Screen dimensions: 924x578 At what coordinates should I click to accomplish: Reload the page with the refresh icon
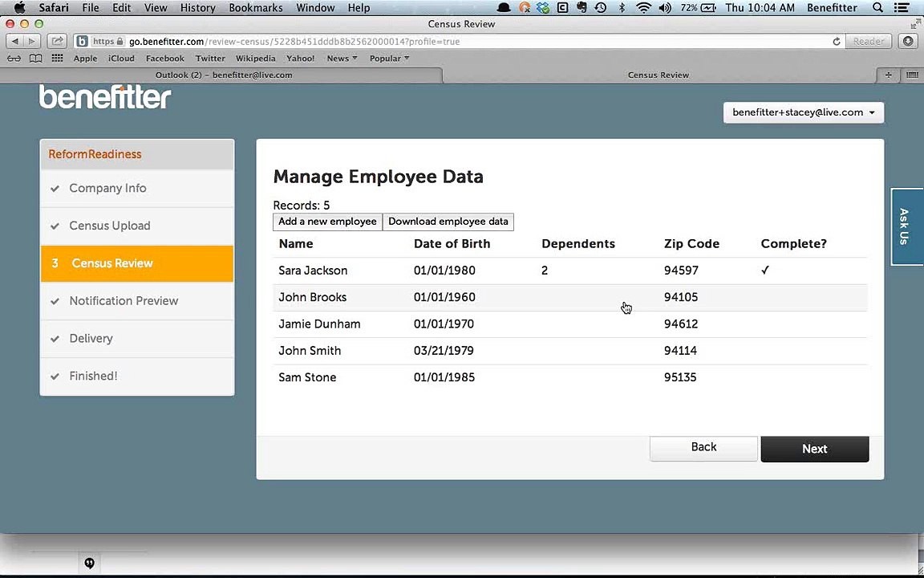pyautogui.click(x=837, y=41)
